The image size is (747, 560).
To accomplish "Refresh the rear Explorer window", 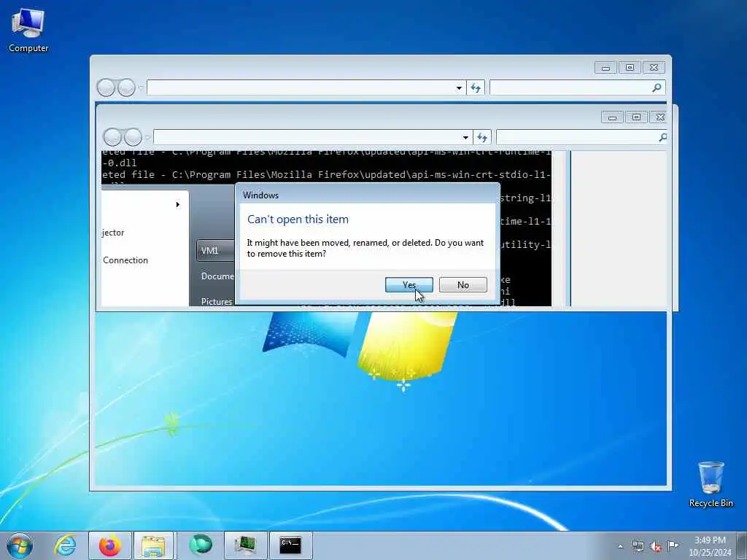I will coord(476,87).
